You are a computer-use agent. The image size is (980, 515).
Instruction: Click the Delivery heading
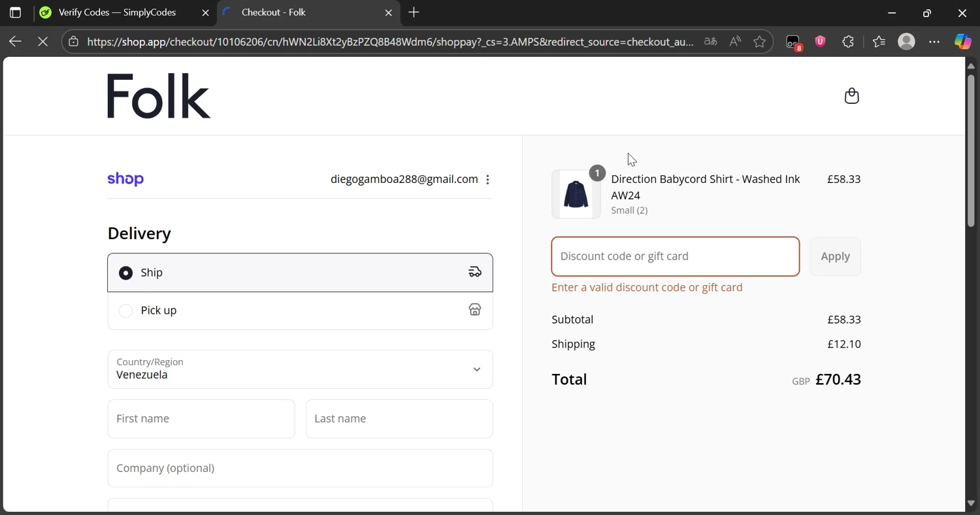tap(139, 233)
